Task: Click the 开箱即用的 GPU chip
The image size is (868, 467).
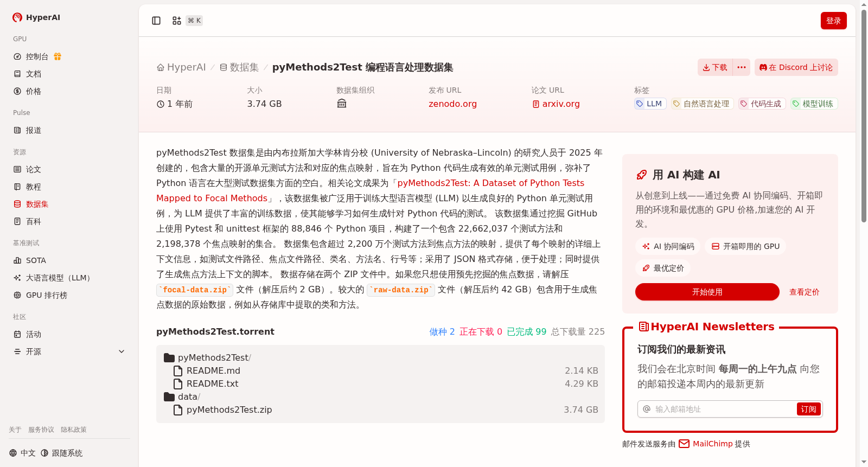Action: tap(745, 246)
